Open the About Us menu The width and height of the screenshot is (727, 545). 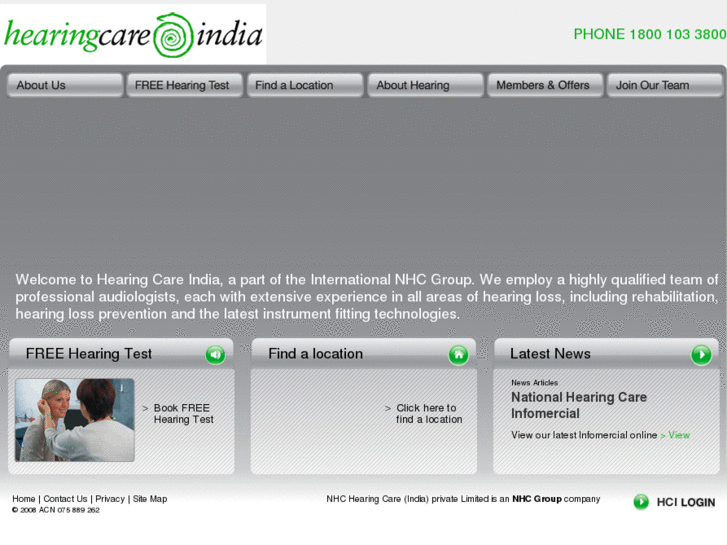(65, 85)
